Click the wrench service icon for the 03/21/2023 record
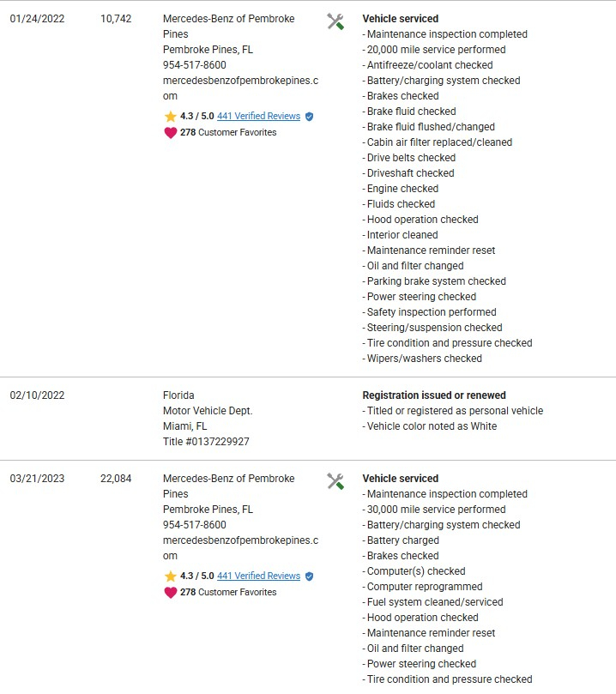 (x=335, y=481)
